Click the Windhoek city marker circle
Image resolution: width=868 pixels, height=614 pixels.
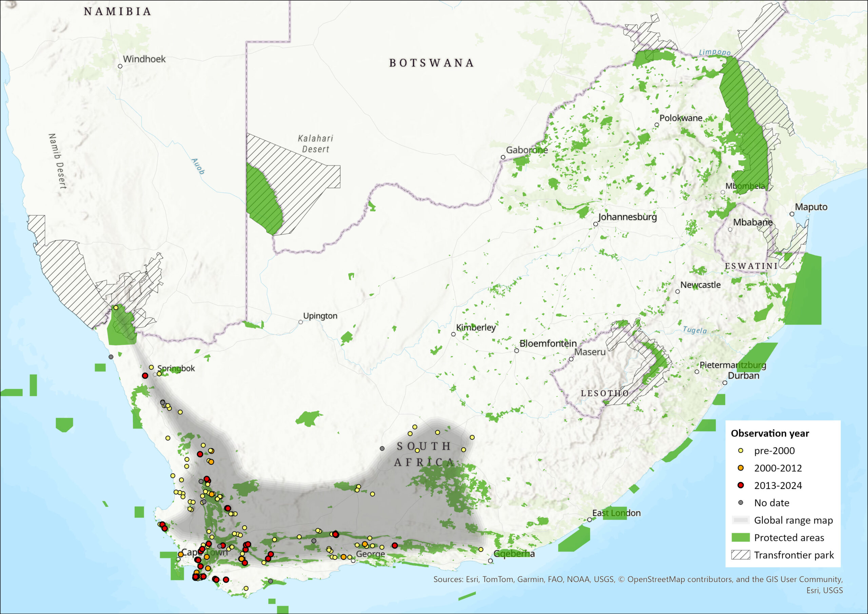(x=120, y=66)
